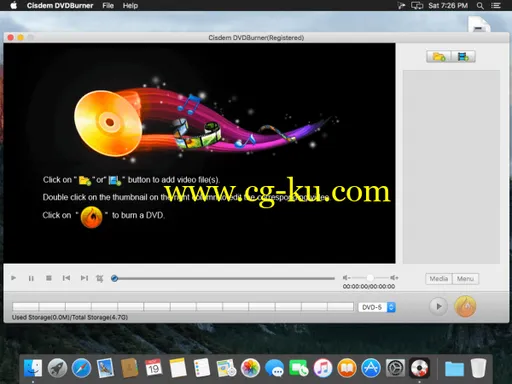Open Photos from the Dock
Image resolution: width=512 pixels, height=384 pixels.
click(250, 368)
